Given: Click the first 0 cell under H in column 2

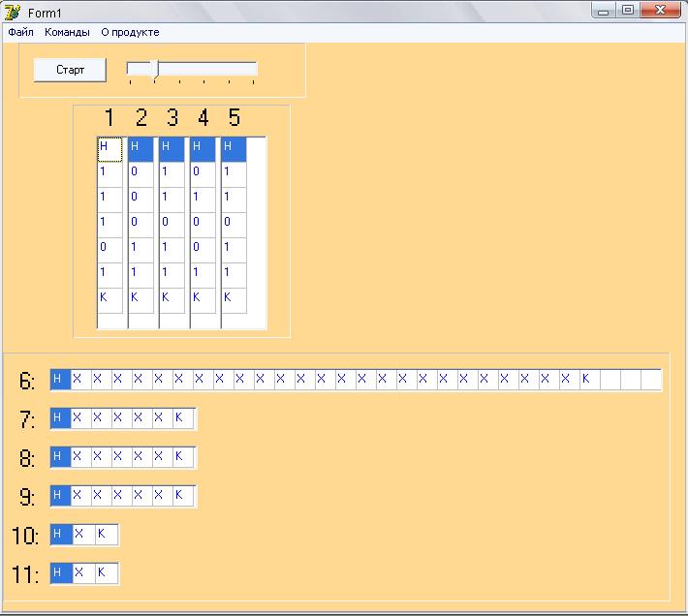Looking at the screenshot, I should [x=141, y=175].
